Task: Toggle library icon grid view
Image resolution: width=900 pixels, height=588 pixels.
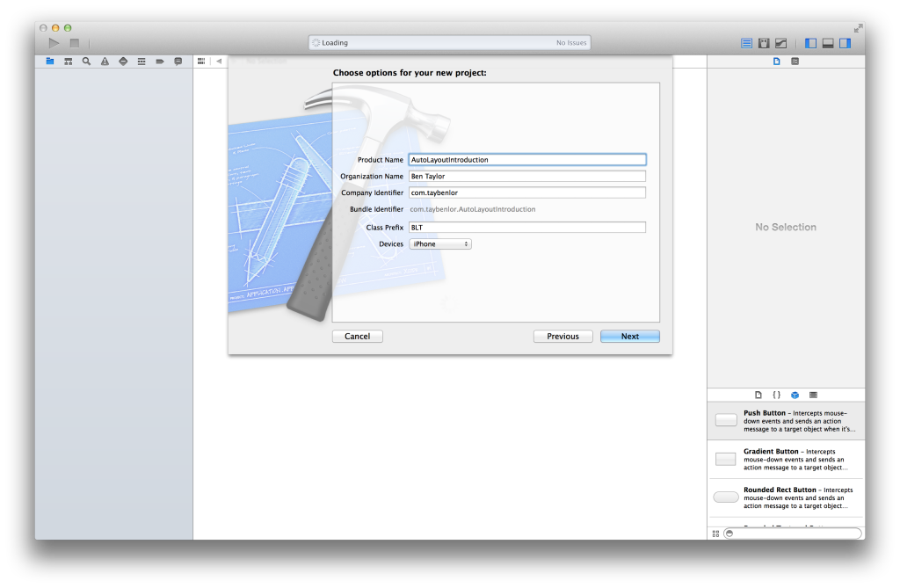Action: (x=715, y=534)
